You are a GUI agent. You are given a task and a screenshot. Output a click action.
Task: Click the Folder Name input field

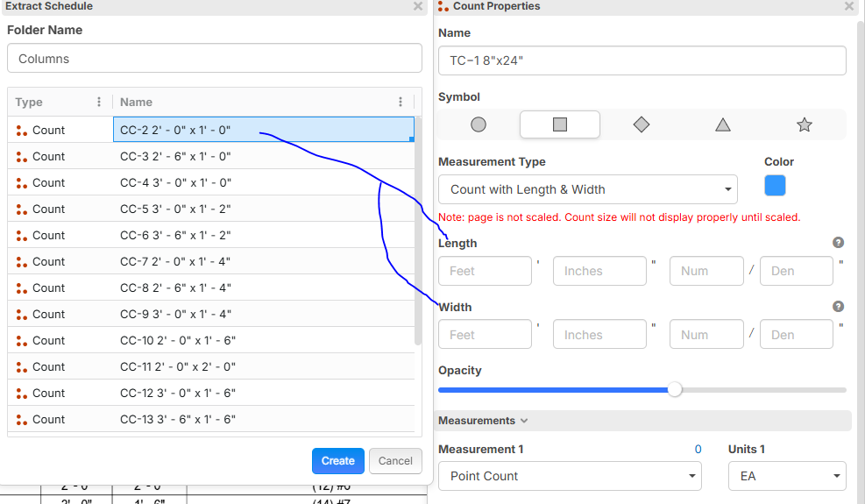point(214,59)
